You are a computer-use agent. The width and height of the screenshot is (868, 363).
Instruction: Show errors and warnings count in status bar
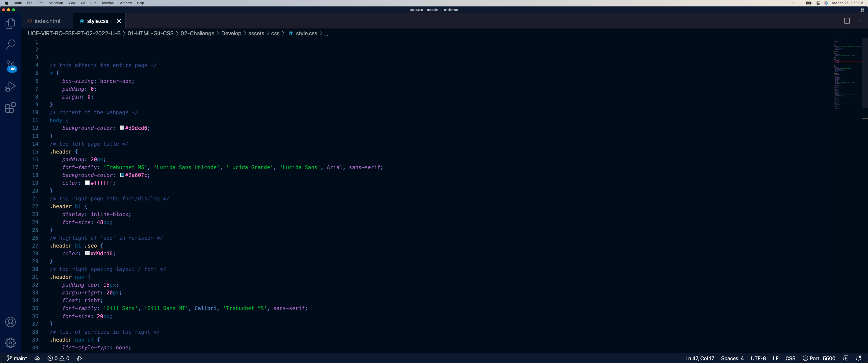tap(58, 358)
